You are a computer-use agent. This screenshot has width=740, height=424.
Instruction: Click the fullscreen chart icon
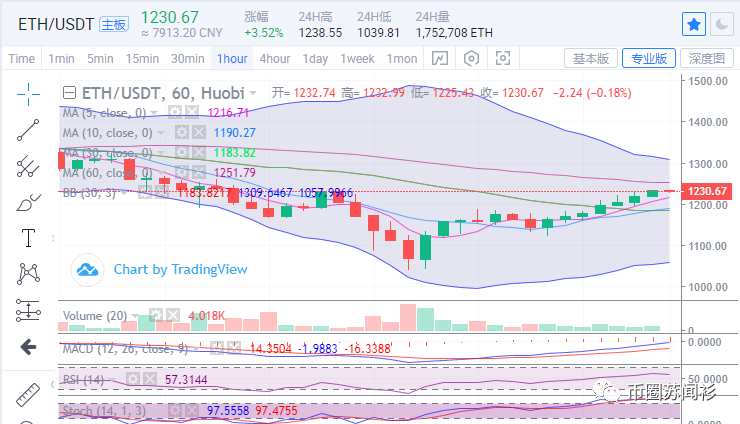tap(504, 58)
